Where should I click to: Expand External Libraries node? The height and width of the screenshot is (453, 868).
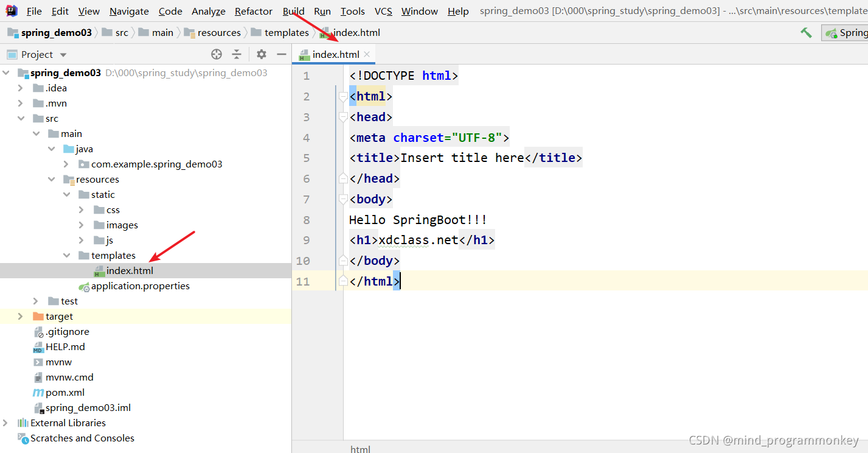click(5, 423)
